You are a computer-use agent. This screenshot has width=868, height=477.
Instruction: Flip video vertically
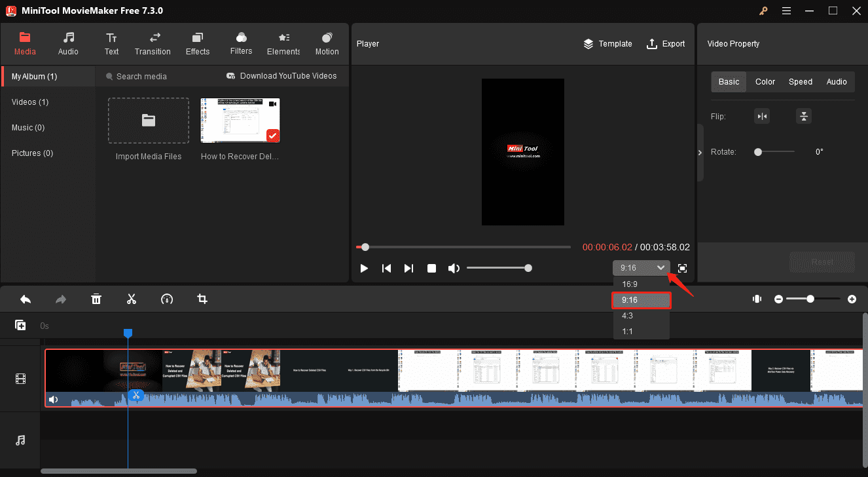coord(804,117)
